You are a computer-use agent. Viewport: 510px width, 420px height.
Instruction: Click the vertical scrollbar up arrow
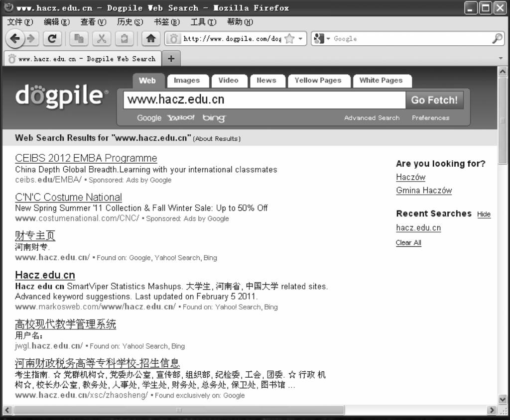(x=503, y=72)
